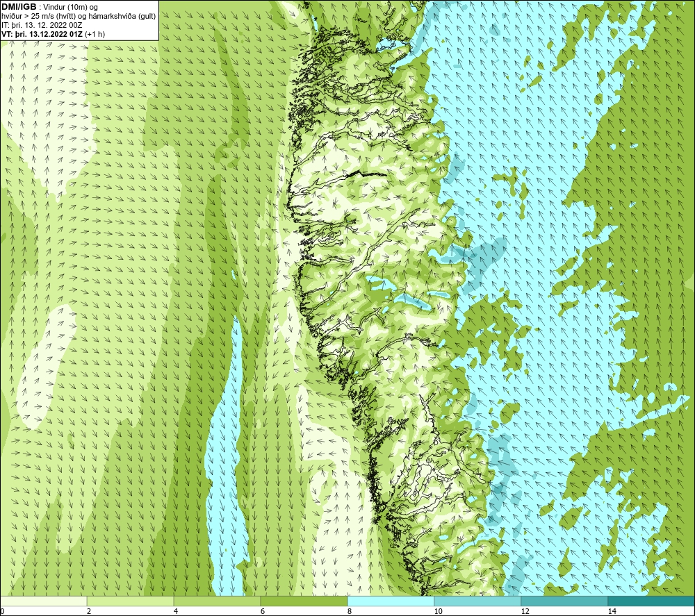Click the darkest teal legend swatch above 14

coord(652,601)
